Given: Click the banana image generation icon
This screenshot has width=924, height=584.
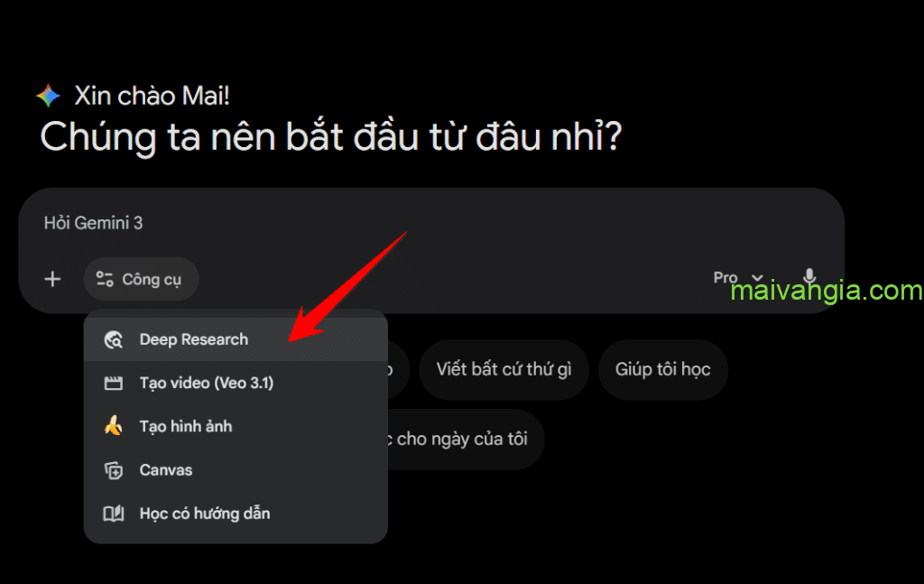Looking at the screenshot, I should pyautogui.click(x=113, y=426).
